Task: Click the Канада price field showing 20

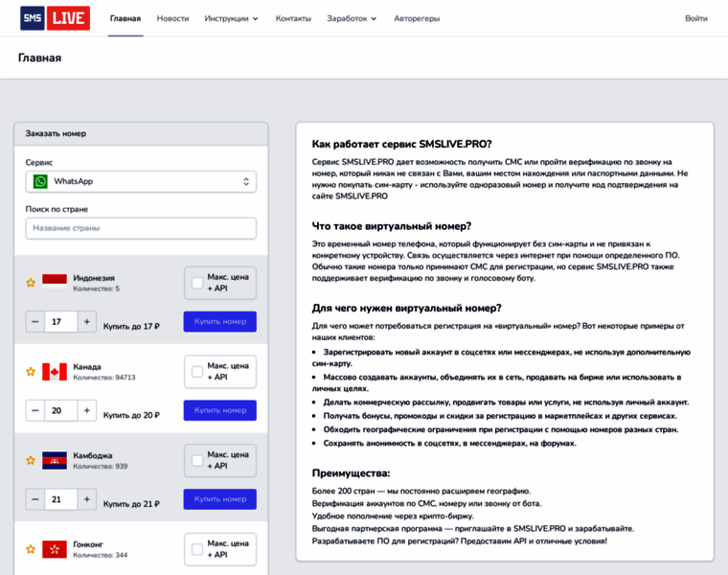Action: [60, 410]
